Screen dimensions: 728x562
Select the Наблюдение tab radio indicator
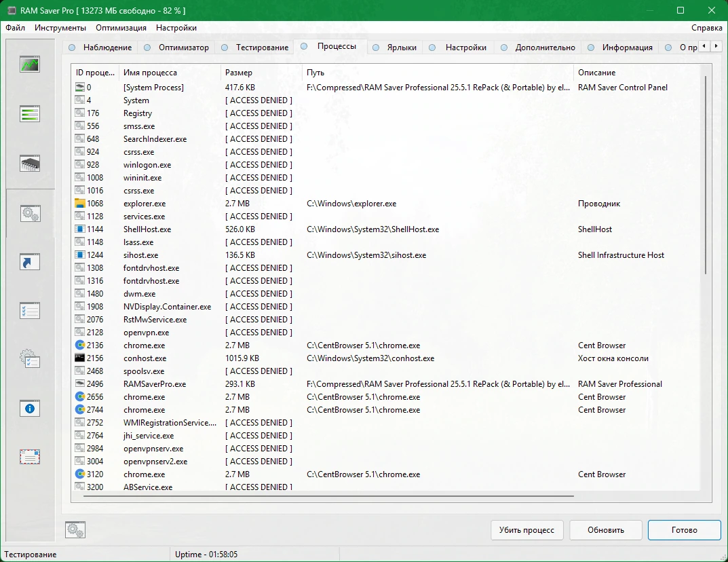point(72,48)
